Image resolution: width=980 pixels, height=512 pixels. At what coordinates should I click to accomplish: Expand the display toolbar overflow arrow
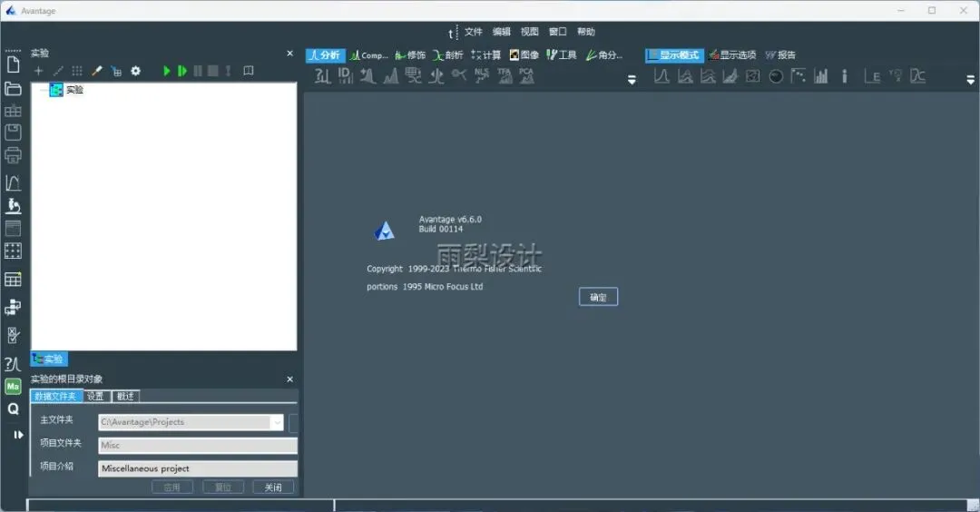click(971, 80)
